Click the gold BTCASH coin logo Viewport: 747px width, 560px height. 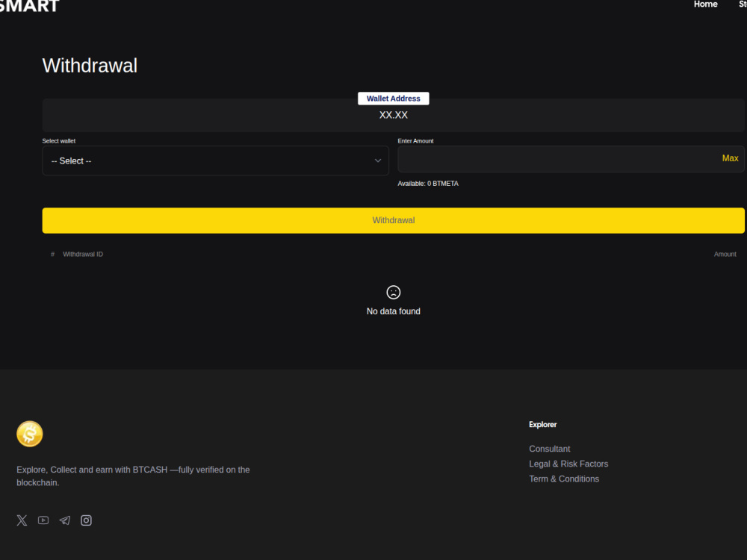tap(30, 433)
